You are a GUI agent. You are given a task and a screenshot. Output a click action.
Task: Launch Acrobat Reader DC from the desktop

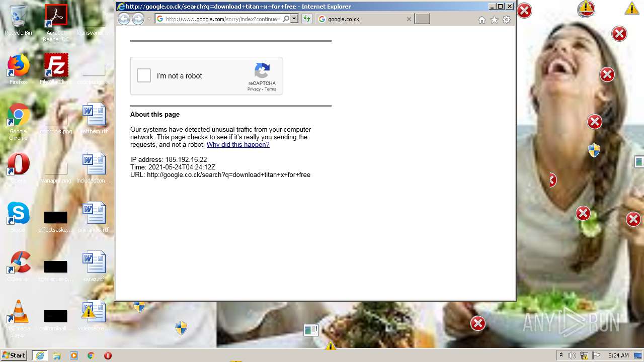[x=56, y=23]
